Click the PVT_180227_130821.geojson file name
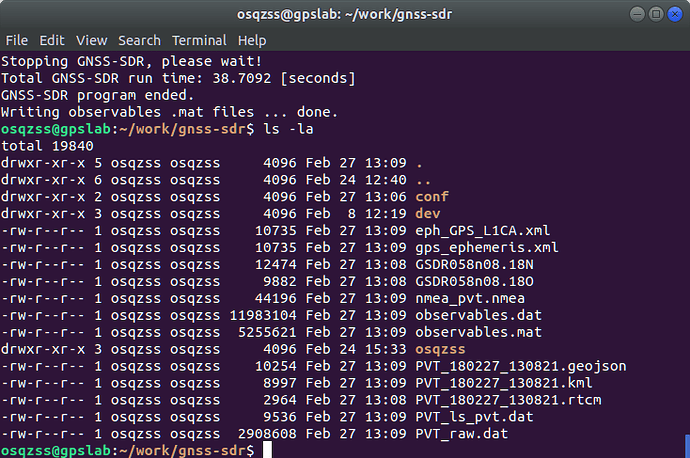690x458 pixels. (x=521, y=366)
